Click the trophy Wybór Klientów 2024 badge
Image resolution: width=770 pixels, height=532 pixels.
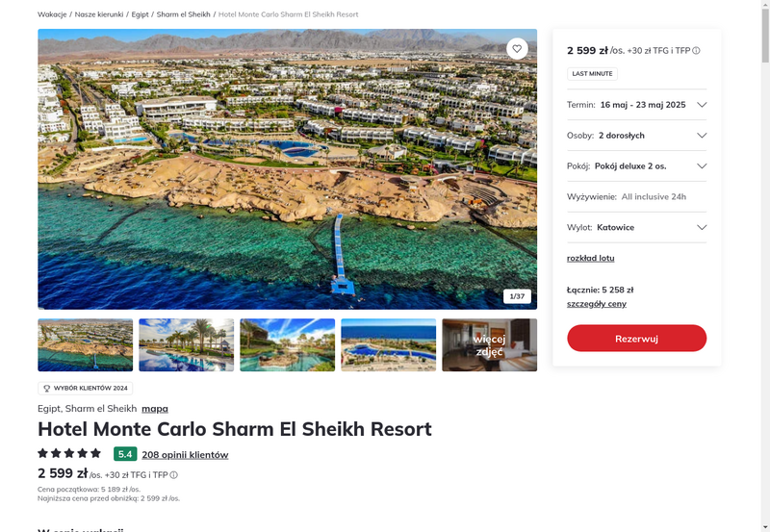86,389
